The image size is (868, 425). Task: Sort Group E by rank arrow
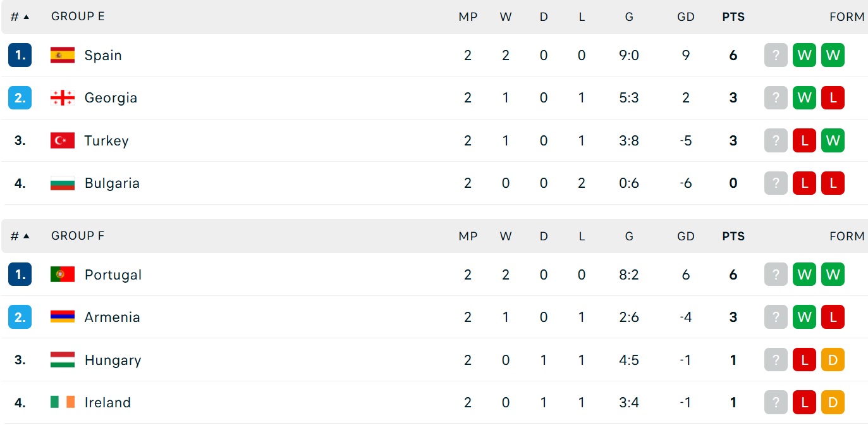click(26, 16)
